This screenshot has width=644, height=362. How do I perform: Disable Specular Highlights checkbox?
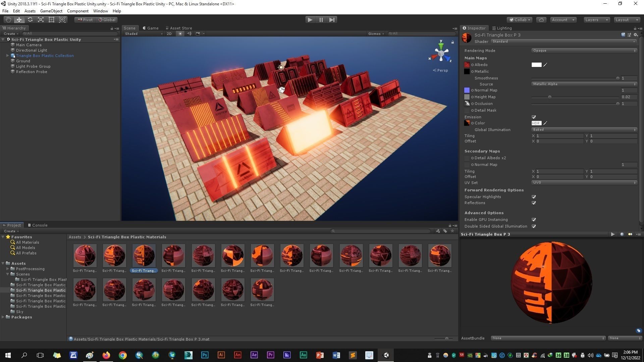(x=534, y=197)
